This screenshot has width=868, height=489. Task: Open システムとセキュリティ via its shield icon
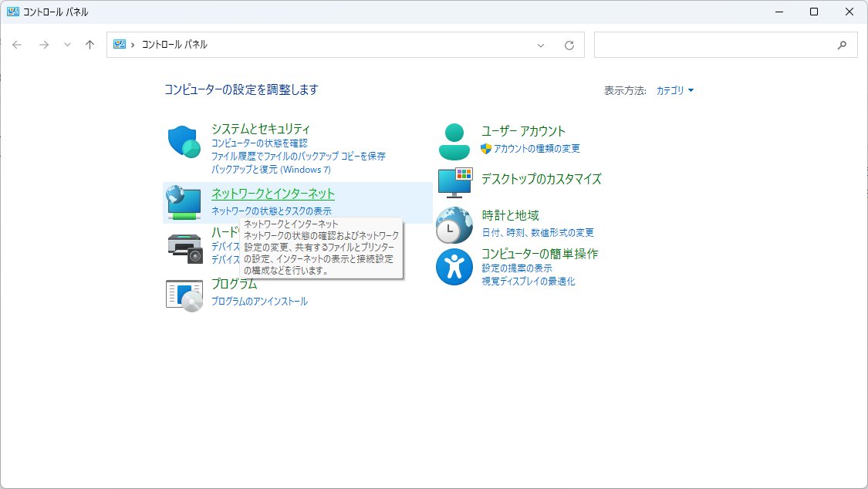(183, 141)
